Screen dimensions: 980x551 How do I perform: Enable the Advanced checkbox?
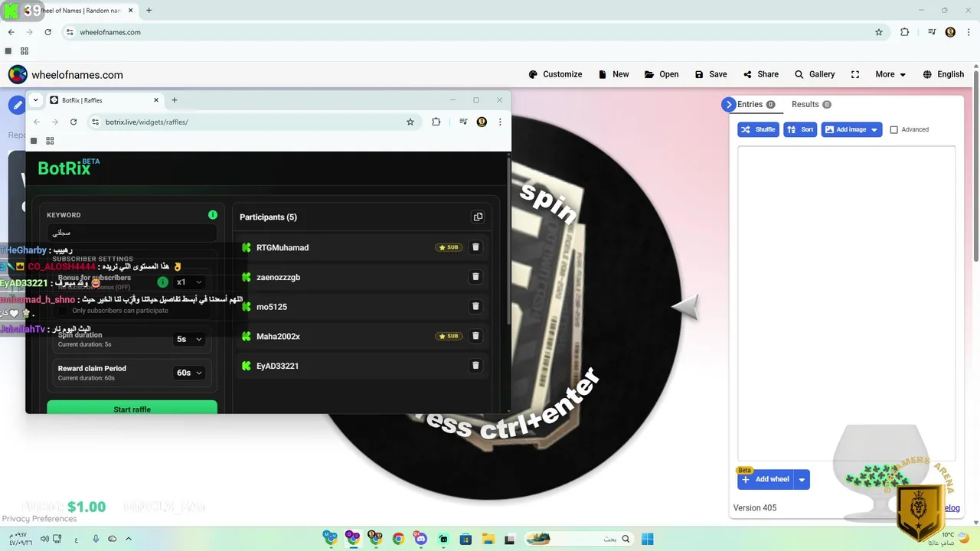pyautogui.click(x=893, y=129)
